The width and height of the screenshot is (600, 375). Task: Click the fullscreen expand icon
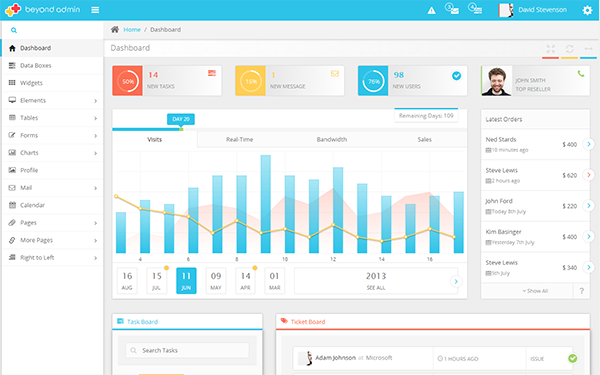[551, 49]
